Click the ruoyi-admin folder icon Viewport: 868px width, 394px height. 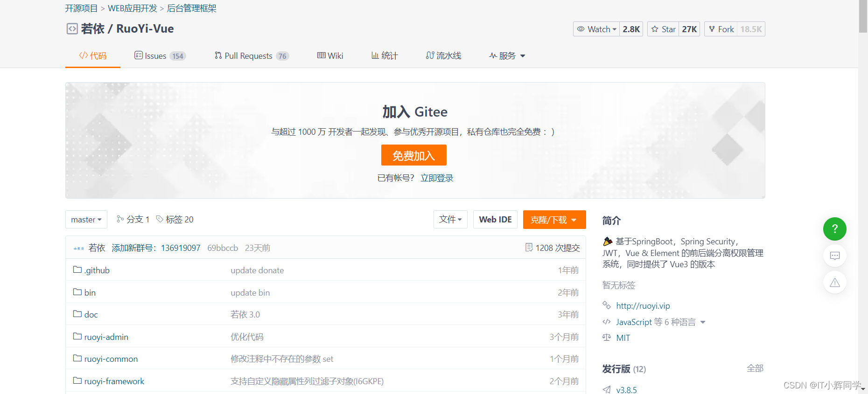(77, 336)
